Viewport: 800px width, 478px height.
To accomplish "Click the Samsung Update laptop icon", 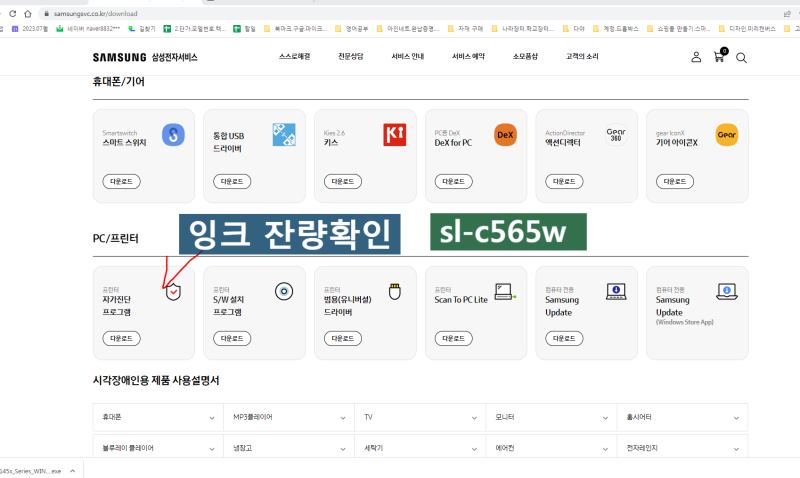I will [x=616, y=291].
